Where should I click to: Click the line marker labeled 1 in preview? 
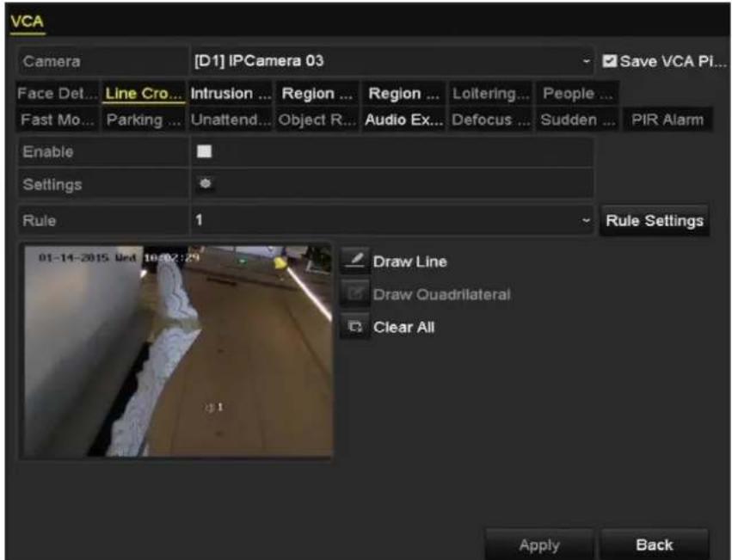point(214,408)
